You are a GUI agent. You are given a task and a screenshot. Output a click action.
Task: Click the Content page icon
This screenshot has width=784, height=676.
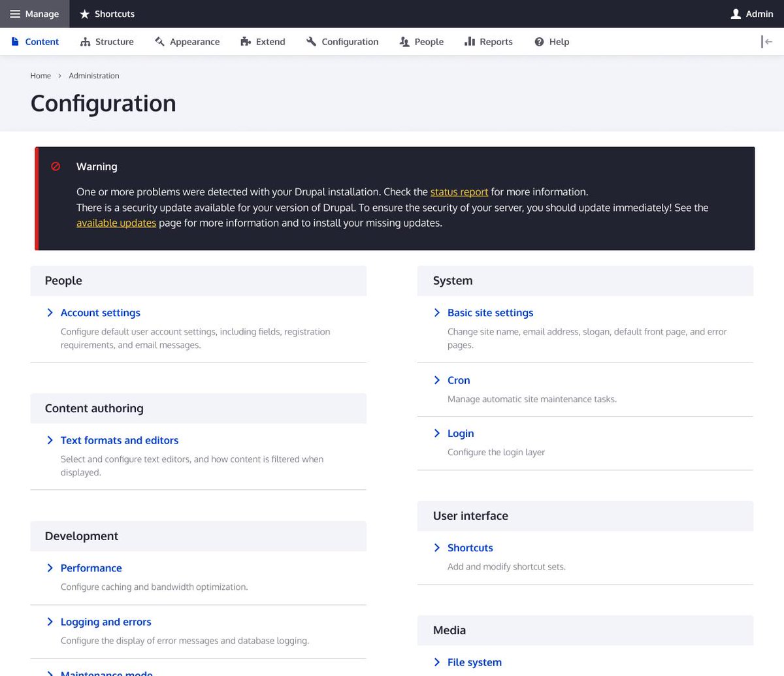pos(15,42)
